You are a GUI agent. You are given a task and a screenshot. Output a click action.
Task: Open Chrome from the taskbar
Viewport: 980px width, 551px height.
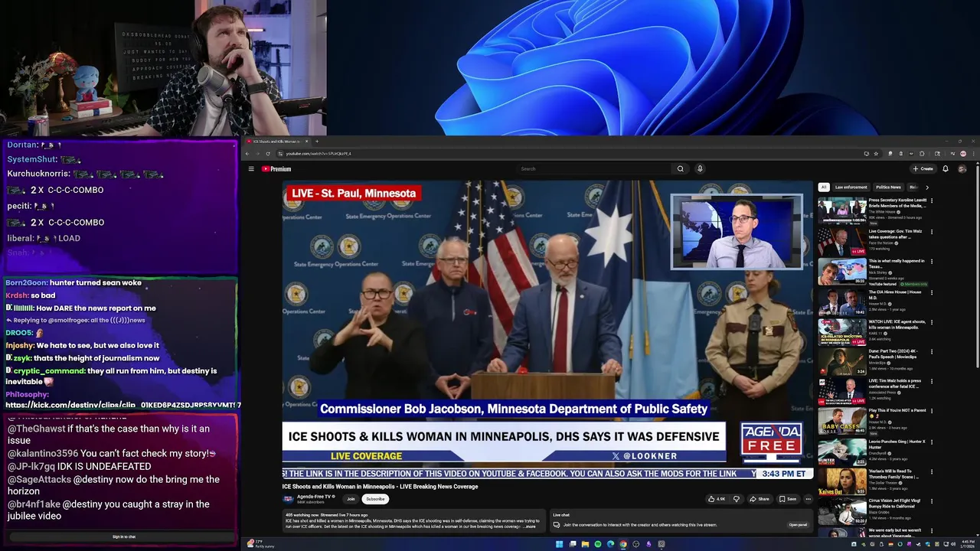(x=623, y=544)
